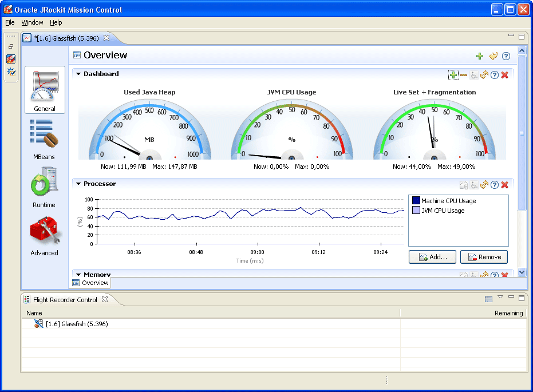Click the Name column header
The height and width of the screenshot is (392, 533).
pyautogui.click(x=211, y=313)
